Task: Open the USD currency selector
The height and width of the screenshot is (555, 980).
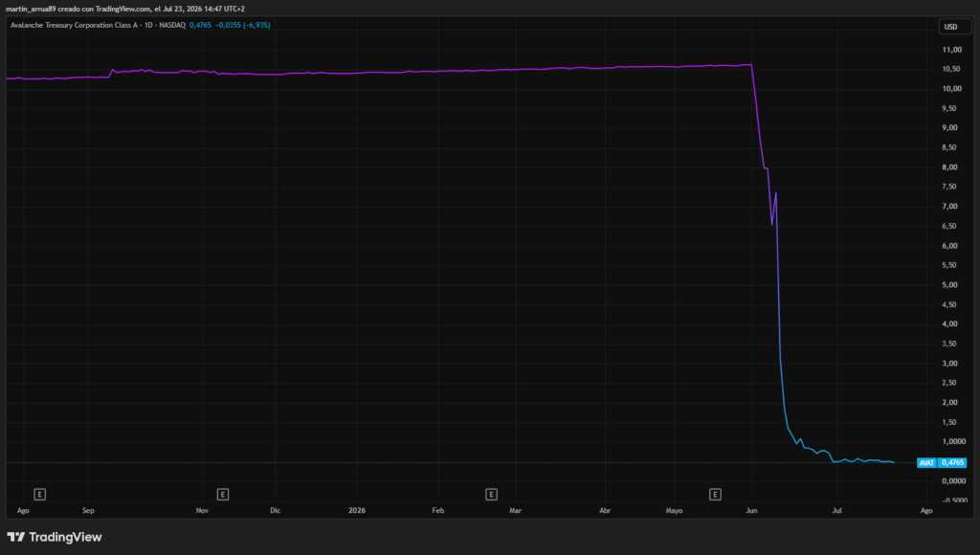Action: click(954, 27)
